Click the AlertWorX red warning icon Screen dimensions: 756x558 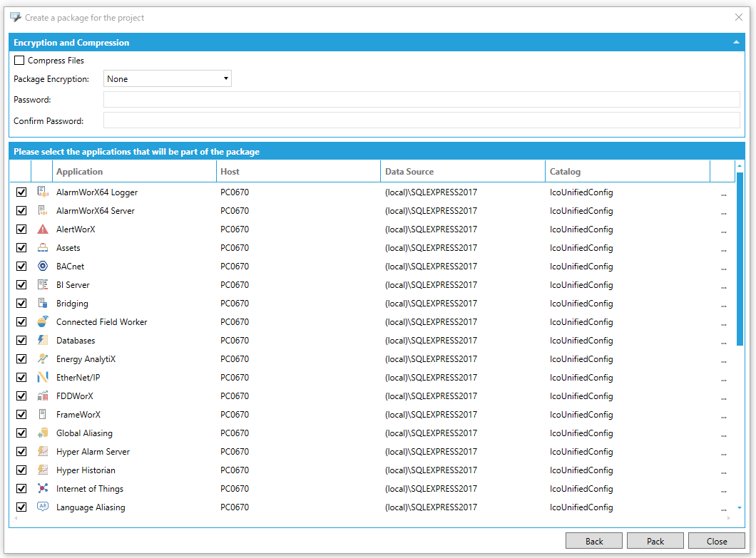coord(43,229)
